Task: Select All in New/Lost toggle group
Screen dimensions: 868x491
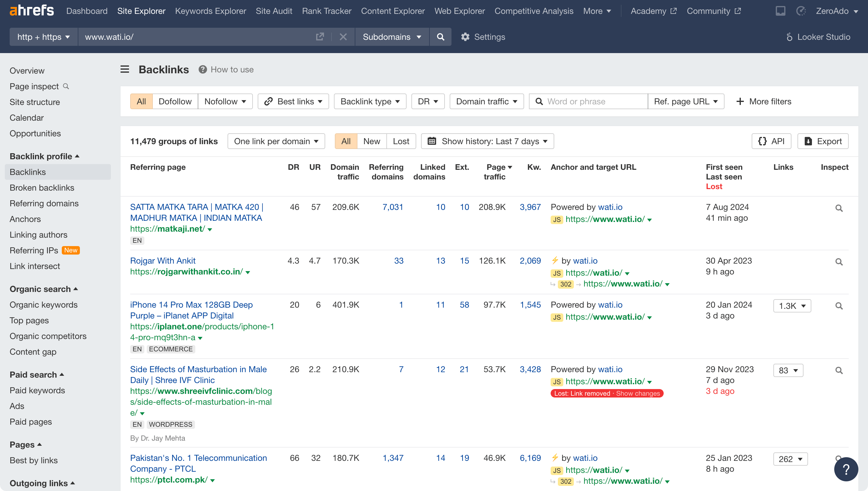Action: coord(346,141)
